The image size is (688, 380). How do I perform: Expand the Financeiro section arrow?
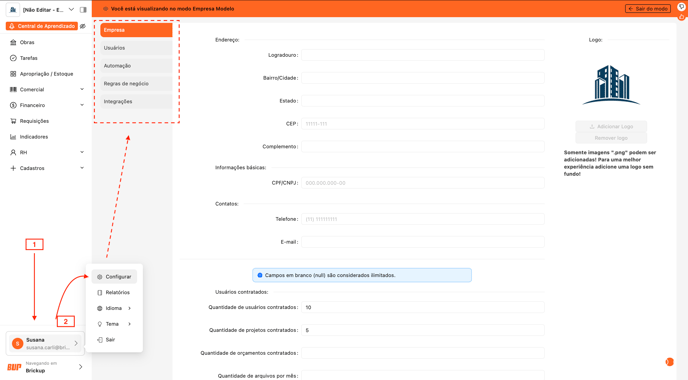tap(82, 105)
